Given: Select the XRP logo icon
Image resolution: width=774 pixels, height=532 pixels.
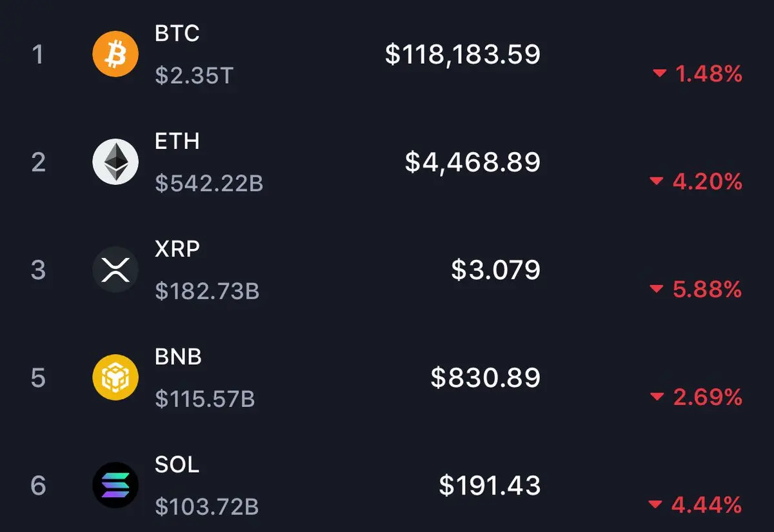Looking at the screenshot, I should tap(115, 270).
